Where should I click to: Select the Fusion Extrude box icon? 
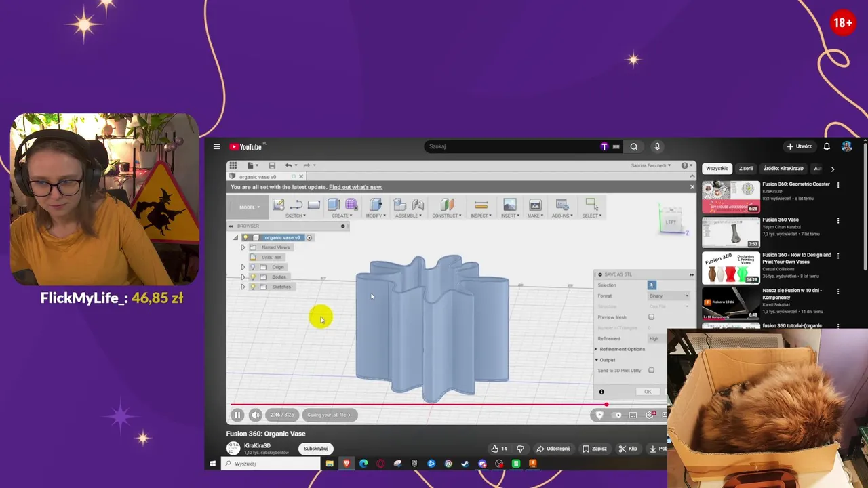(x=334, y=205)
